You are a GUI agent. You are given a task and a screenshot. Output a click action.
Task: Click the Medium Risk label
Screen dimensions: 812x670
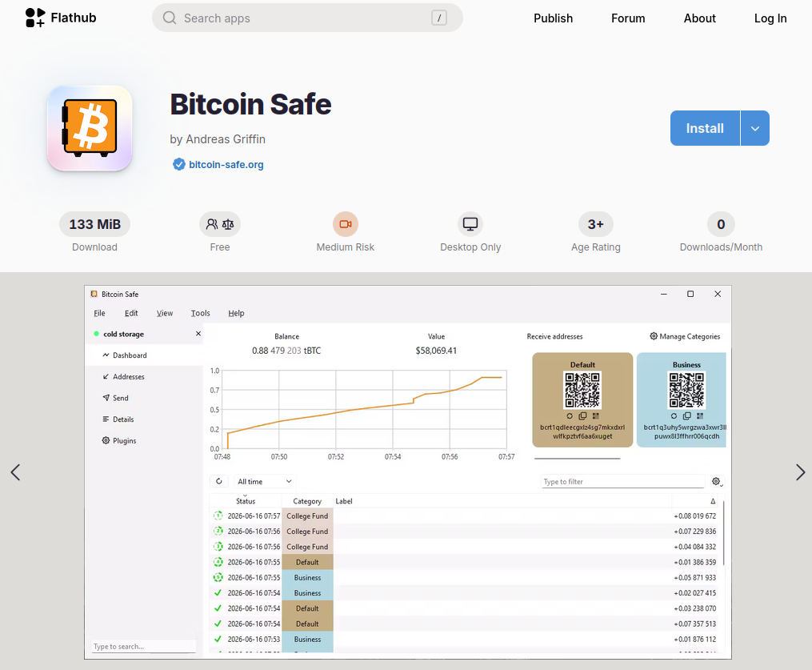point(346,247)
